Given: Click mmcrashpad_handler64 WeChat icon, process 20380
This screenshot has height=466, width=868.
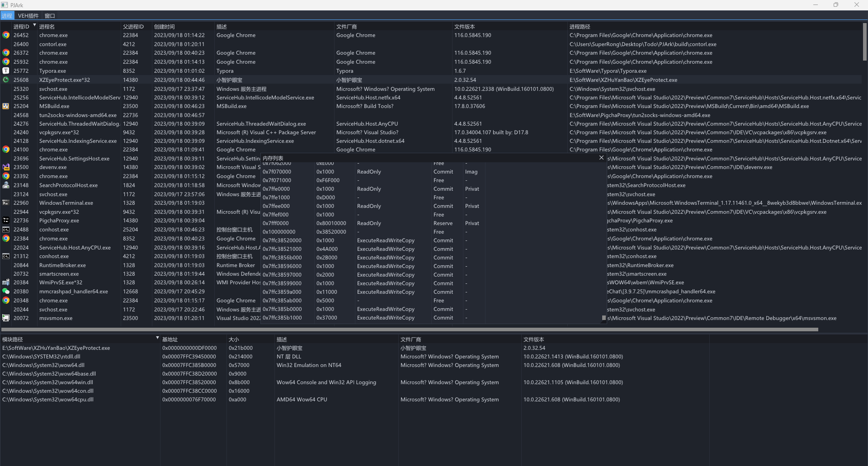Looking at the screenshot, I should (6, 291).
